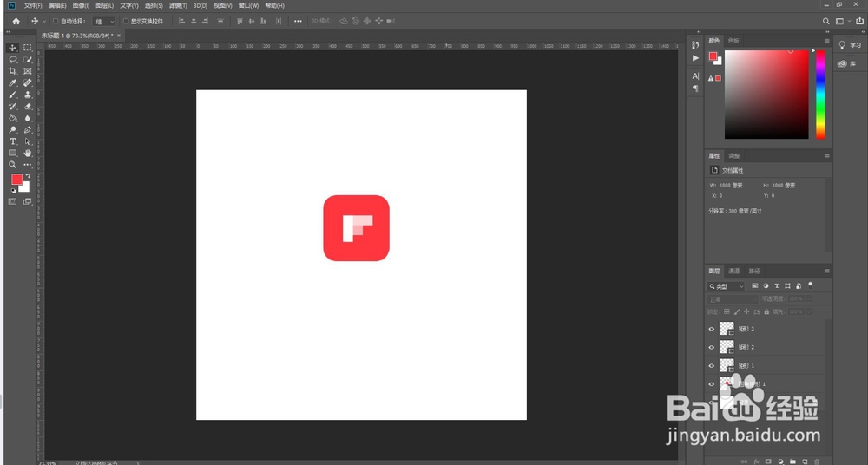868x465 pixels.
Task: Select the Dodge tool
Action: (12, 130)
